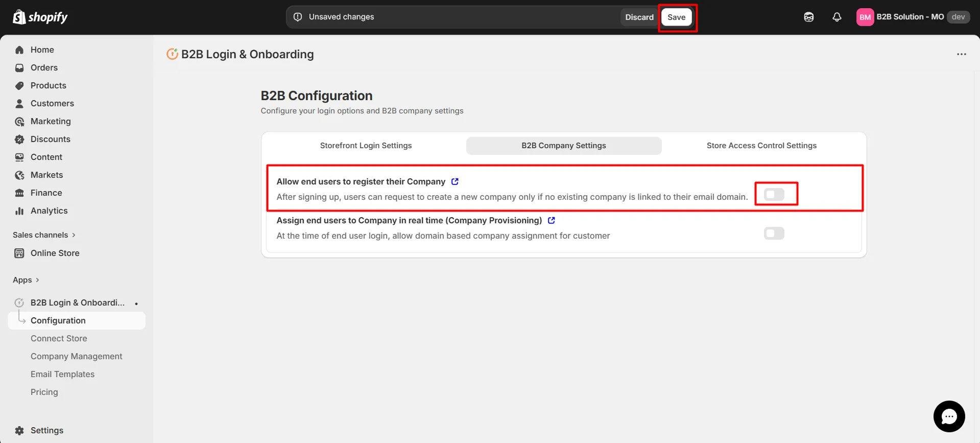Open B2B Login & Onboarding app entry
The image size is (980, 443).
point(77,302)
